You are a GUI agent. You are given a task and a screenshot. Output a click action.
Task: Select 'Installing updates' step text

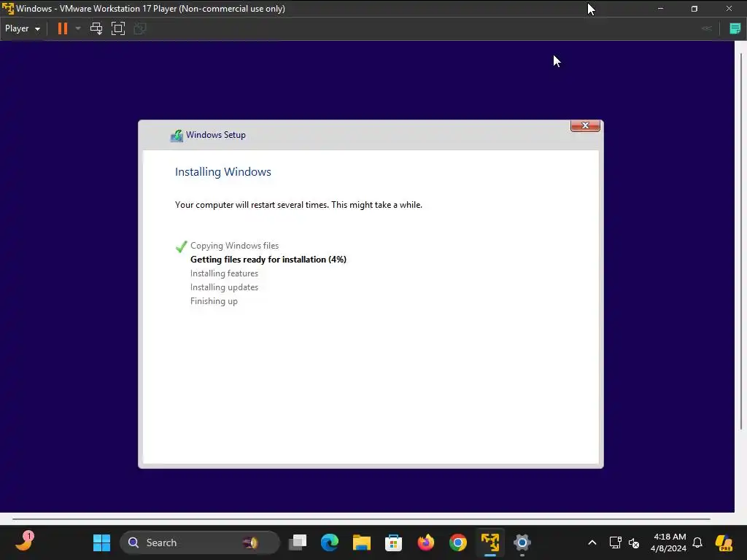225,287
